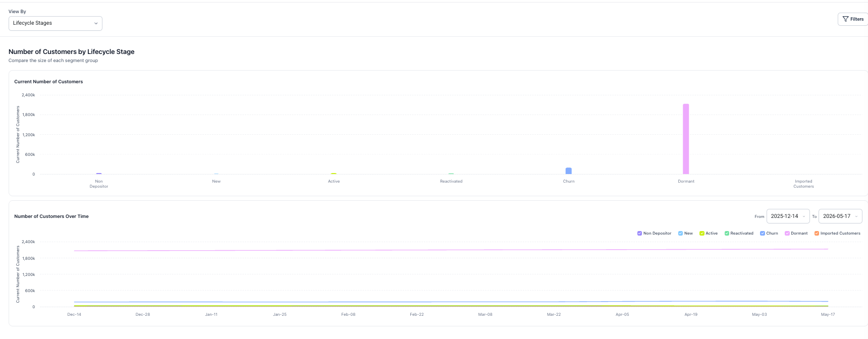The width and height of the screenshot is (868, 339).
Task: Click the 'Dormant' x-axis label
Action: click(x=686, y=181)
